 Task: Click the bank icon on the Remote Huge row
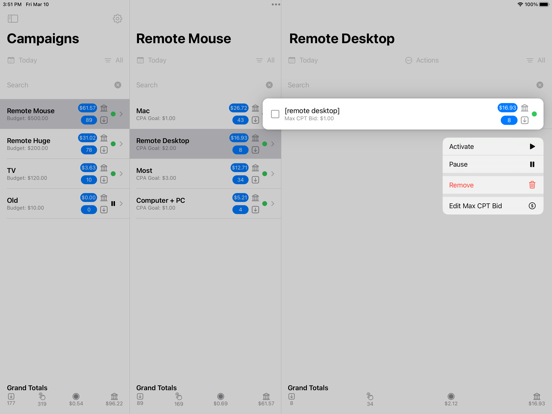[104, 138]
